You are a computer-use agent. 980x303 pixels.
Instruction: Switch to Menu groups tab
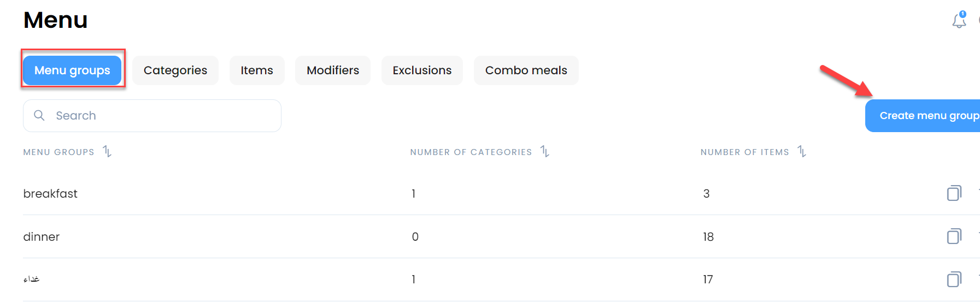click(72, 70)
